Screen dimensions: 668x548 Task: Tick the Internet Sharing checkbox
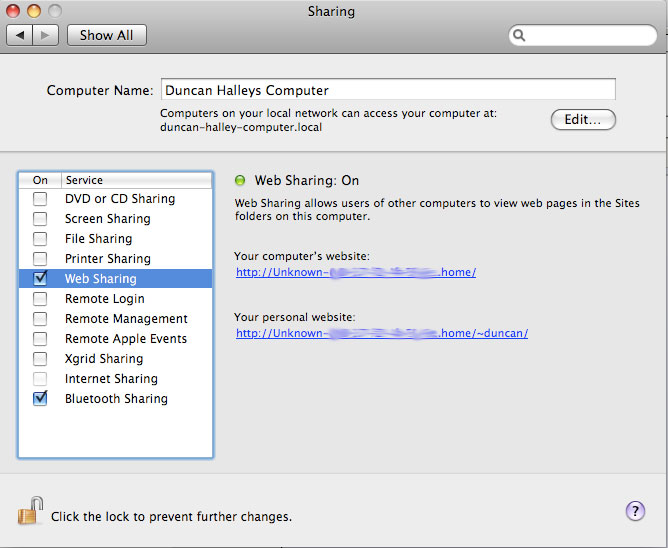40,379
